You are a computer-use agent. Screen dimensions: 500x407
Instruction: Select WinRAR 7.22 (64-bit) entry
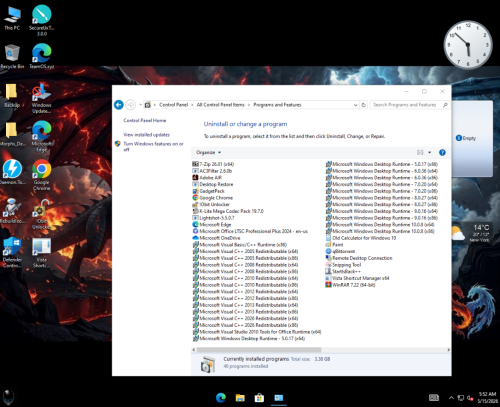350,285
